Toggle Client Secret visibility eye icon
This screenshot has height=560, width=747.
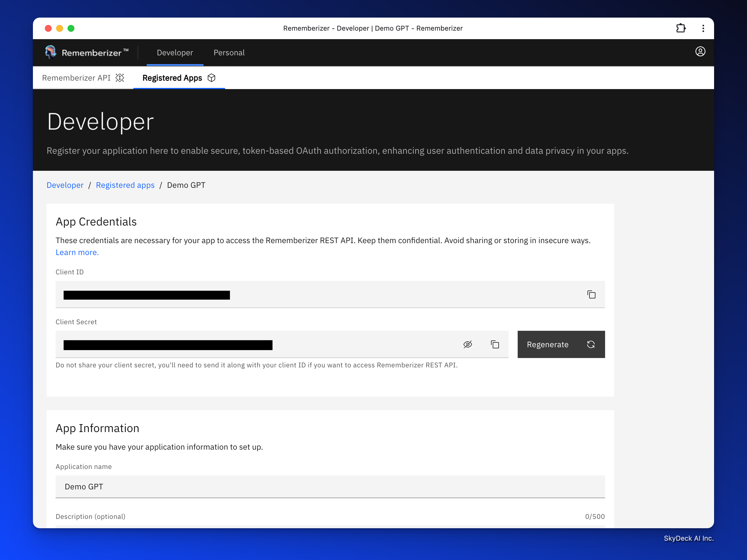(x=467, y=344)
